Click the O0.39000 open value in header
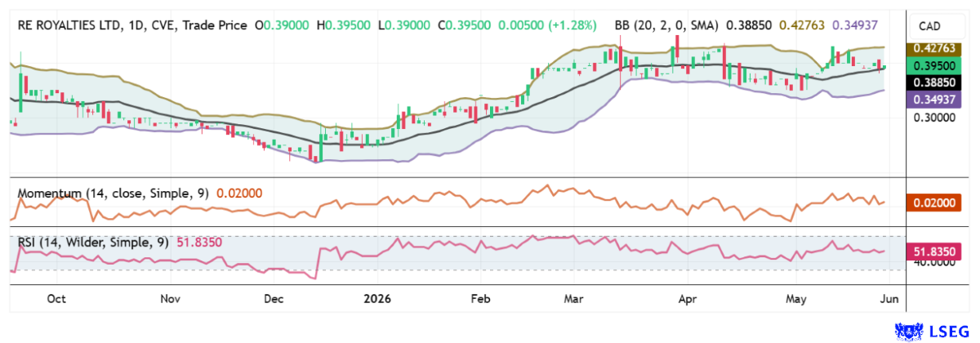Image resolution: width=980 pixels, height=343 pixels. coord(283,25)
